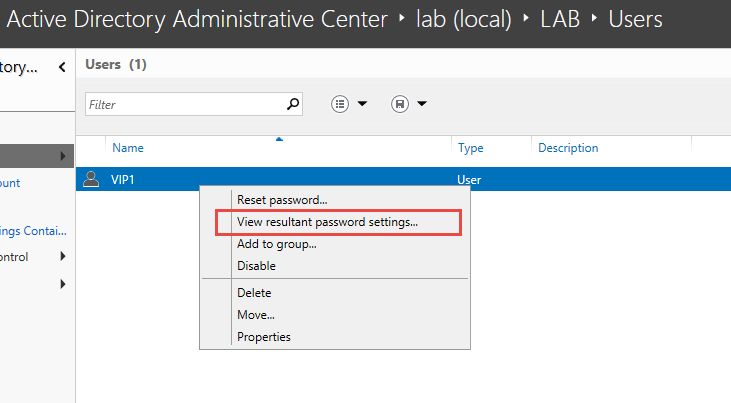731x403 pixels.
Task: Open lab (local) breadcrumb segment
Action: click(x=463, y=20)
